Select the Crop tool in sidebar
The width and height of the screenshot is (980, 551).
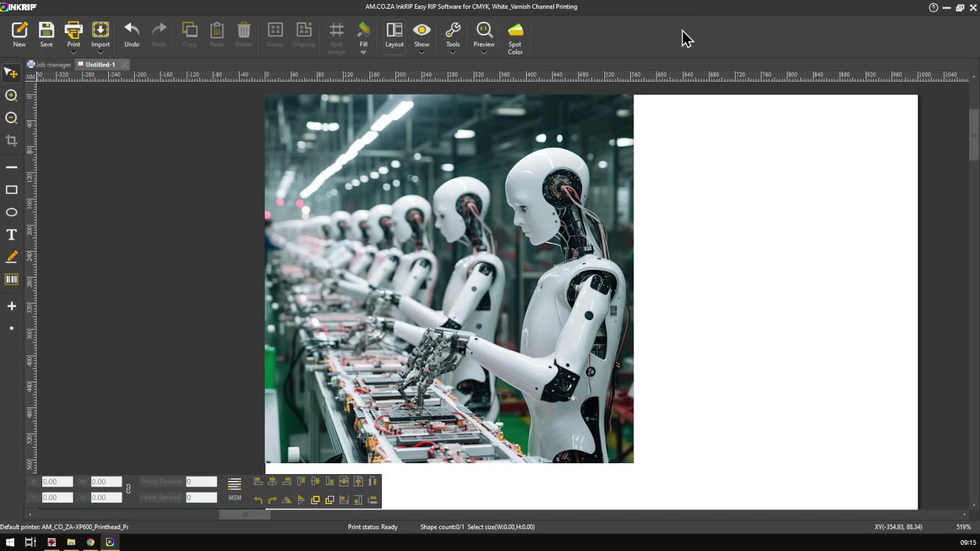12,141
